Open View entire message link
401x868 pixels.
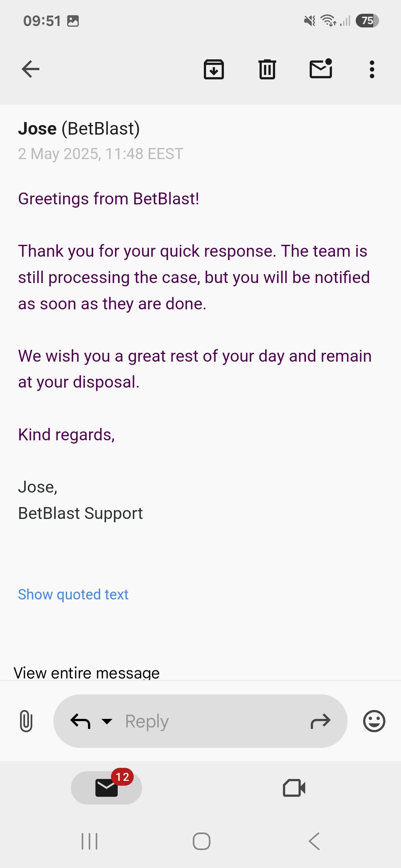coord(87,672)
